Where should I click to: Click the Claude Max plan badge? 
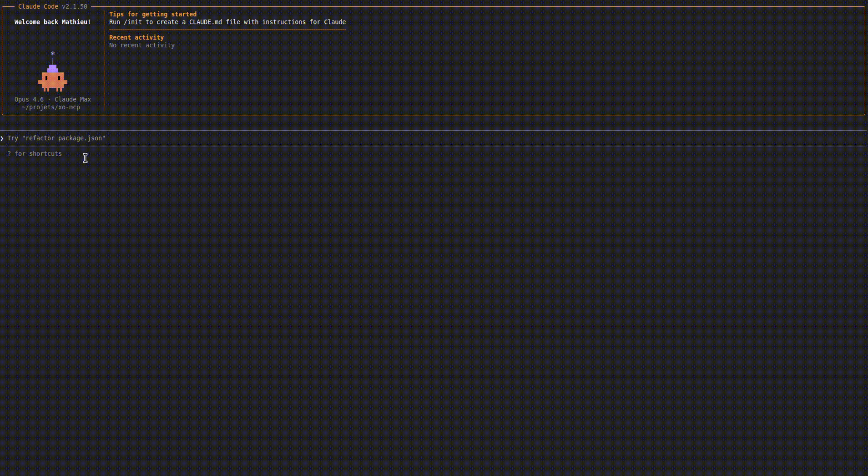tap(73, 99)
